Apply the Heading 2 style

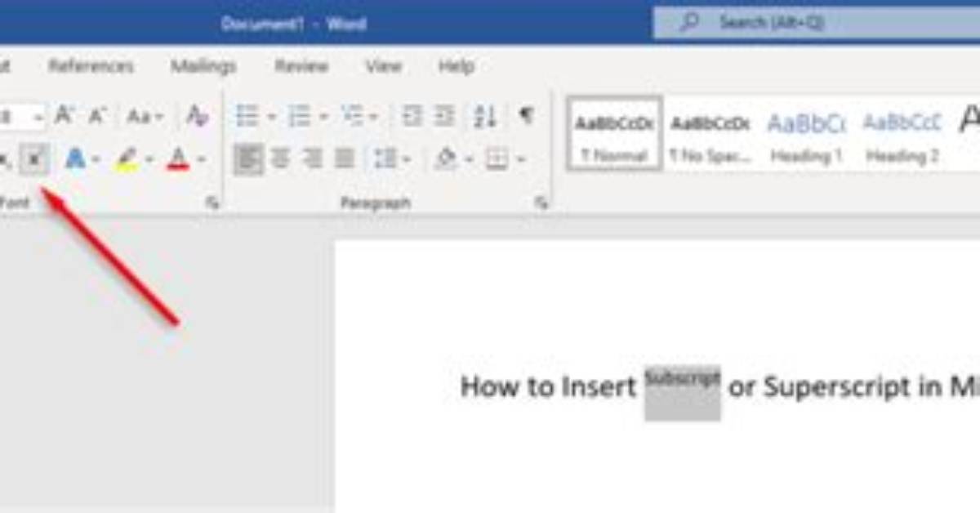tap(902, 133)
